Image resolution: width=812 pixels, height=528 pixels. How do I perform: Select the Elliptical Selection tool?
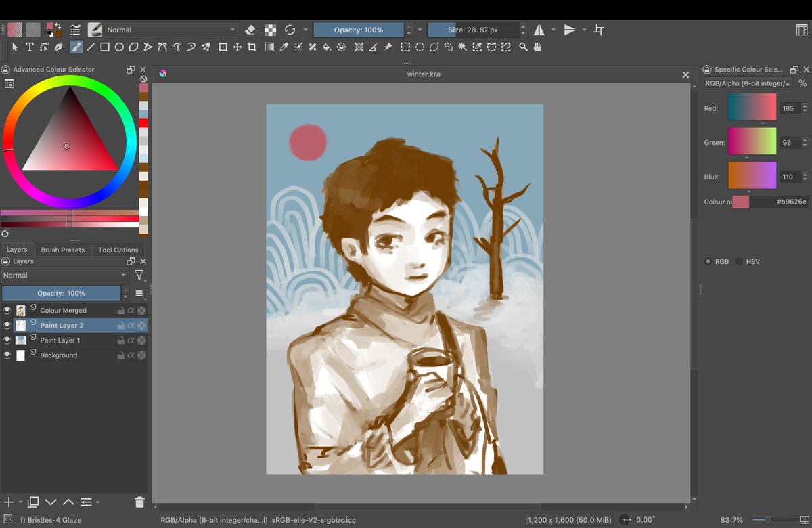coord(420,47)
